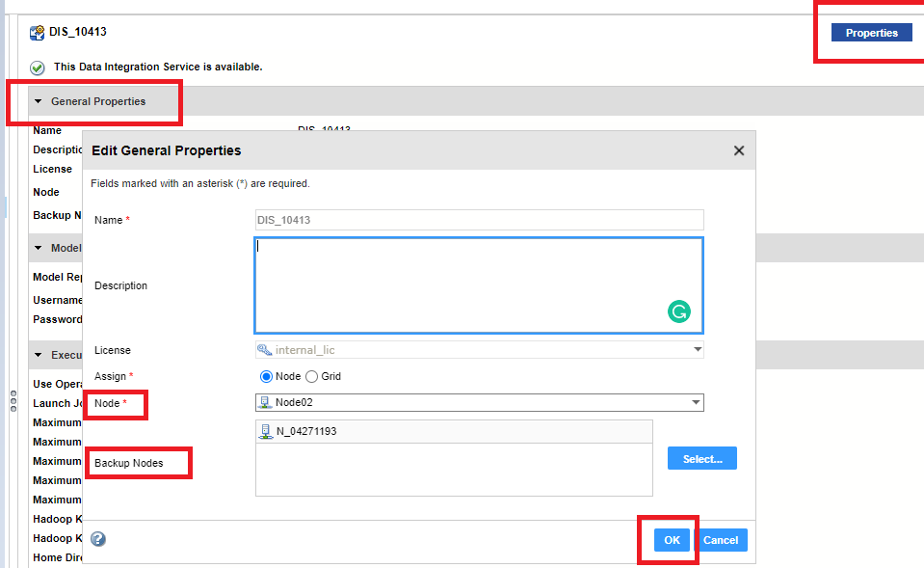Collapse the General Properties section

(x=39, y=101)
